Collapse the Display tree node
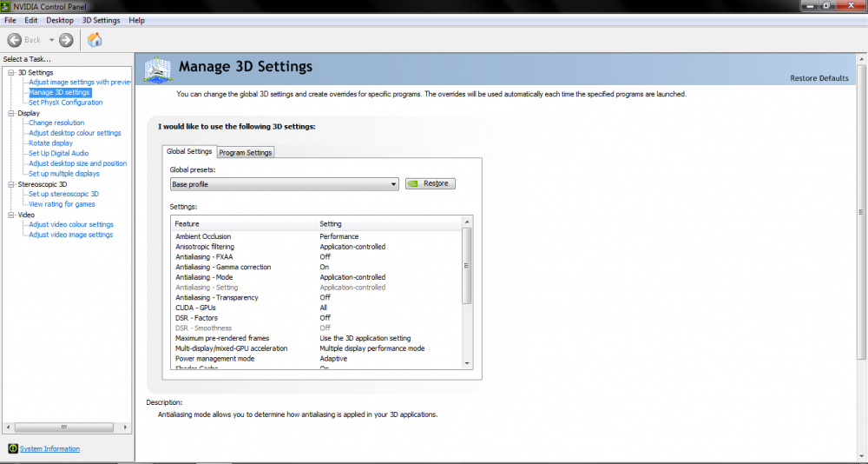 (11, 113)
